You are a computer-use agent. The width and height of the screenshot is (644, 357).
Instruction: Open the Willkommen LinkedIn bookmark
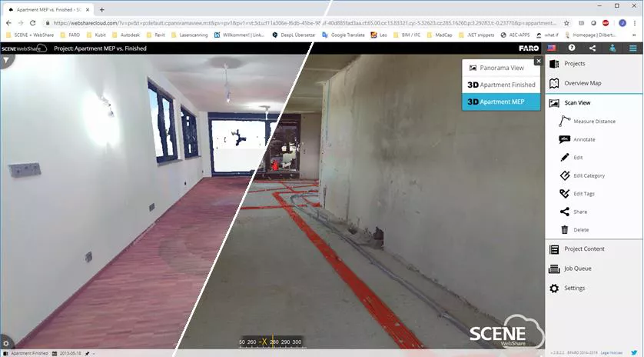239,35
